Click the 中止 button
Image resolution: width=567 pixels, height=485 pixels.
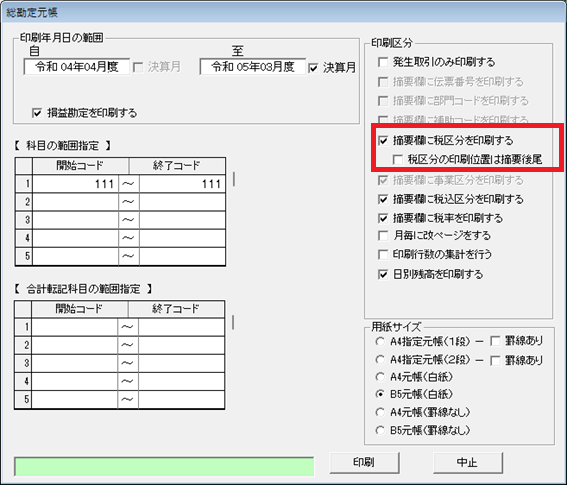pos(468,463)
